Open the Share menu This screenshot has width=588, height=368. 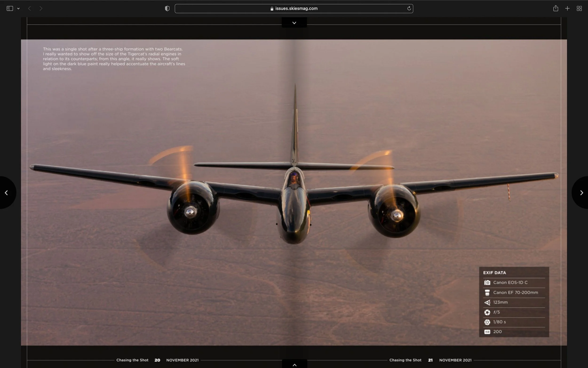click(556, 8)
